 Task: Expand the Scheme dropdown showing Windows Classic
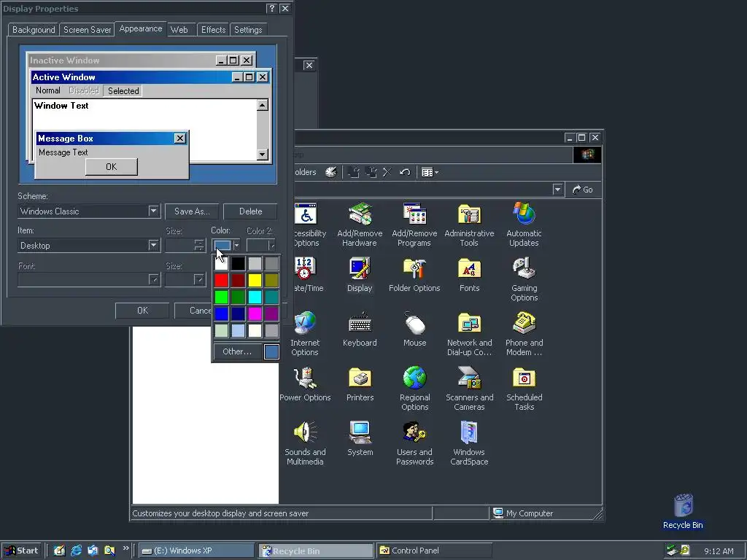click(153, 211)
